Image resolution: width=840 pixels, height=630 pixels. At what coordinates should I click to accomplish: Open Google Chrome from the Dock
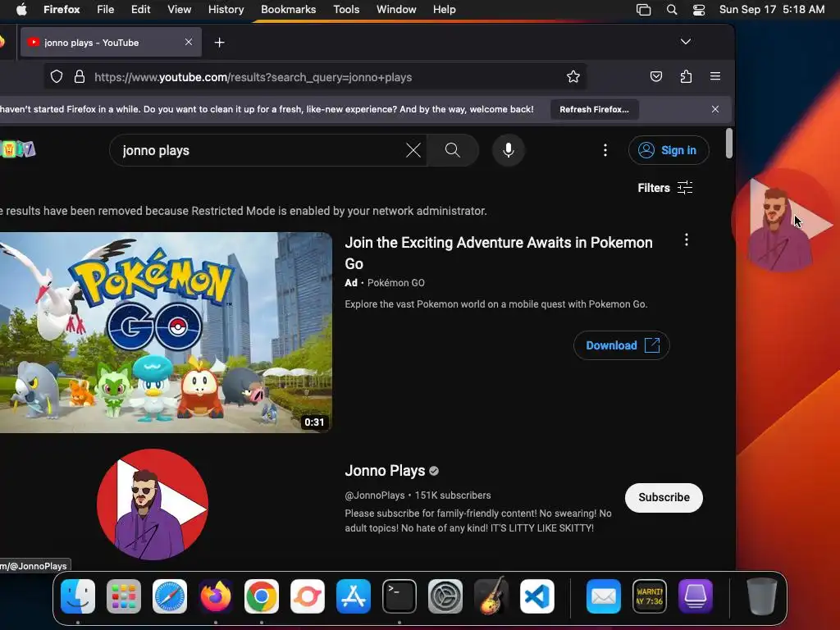(262, 596)
